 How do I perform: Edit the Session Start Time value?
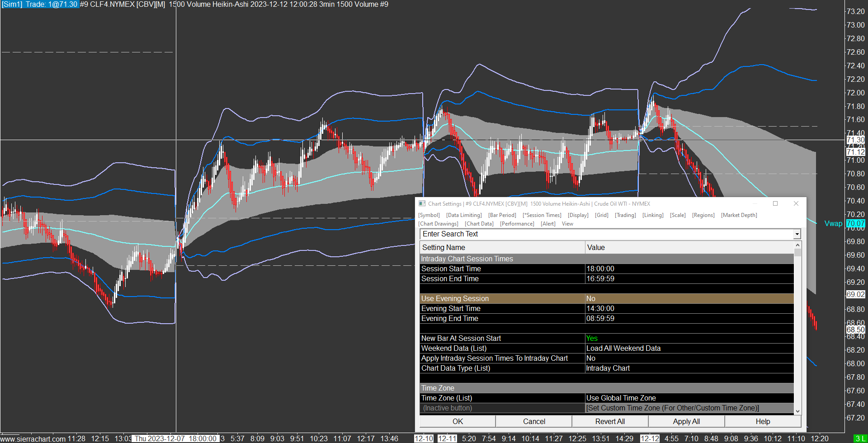coord(689,269)
